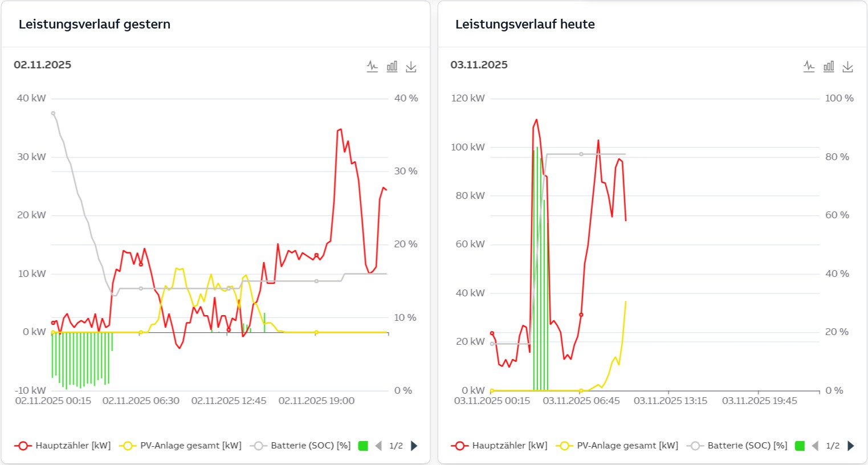This screenshot has height=465, width=868.
Task: Click the "Leistungsverlauf heute" panel title
Action: tap(525, 25)
